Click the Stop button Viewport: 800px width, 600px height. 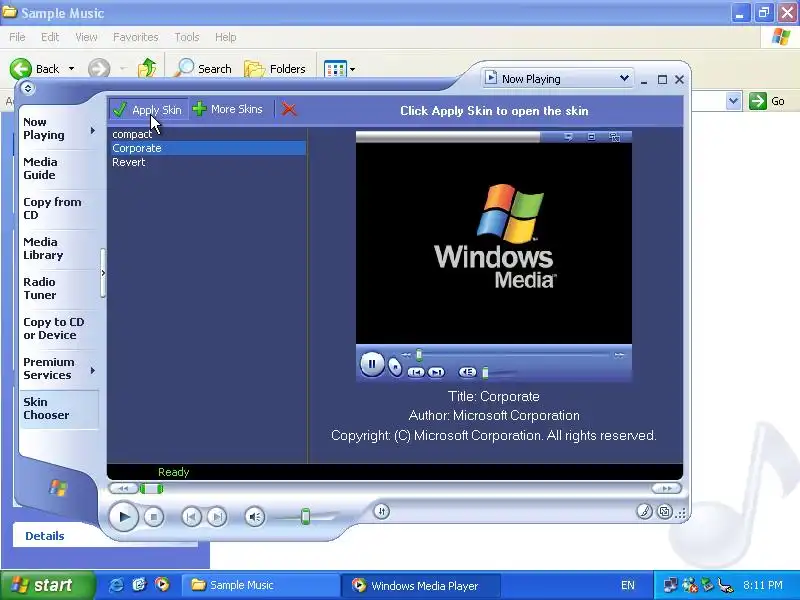pos(154,517)
